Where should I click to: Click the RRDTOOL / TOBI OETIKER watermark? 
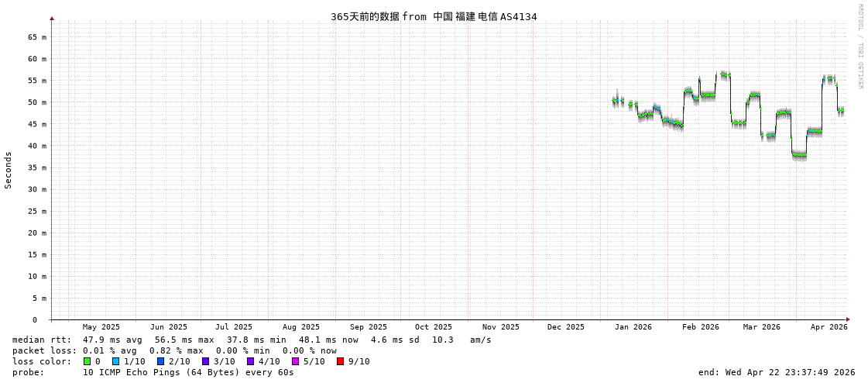(859, 47)
